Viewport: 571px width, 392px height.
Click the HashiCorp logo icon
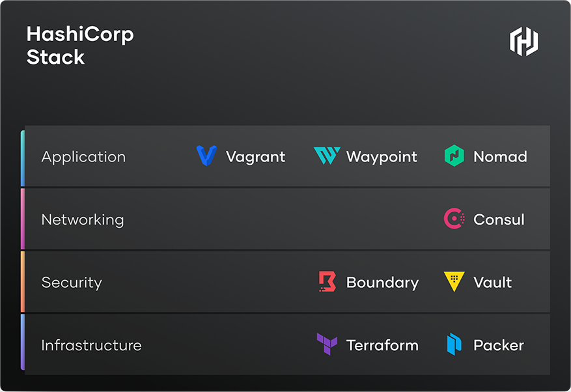(x=523, y=41)
